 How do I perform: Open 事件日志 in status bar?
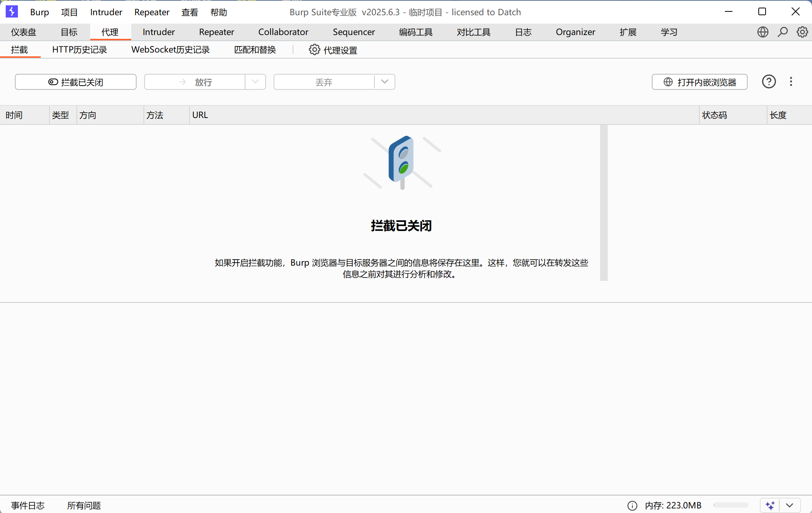point(28,505)
